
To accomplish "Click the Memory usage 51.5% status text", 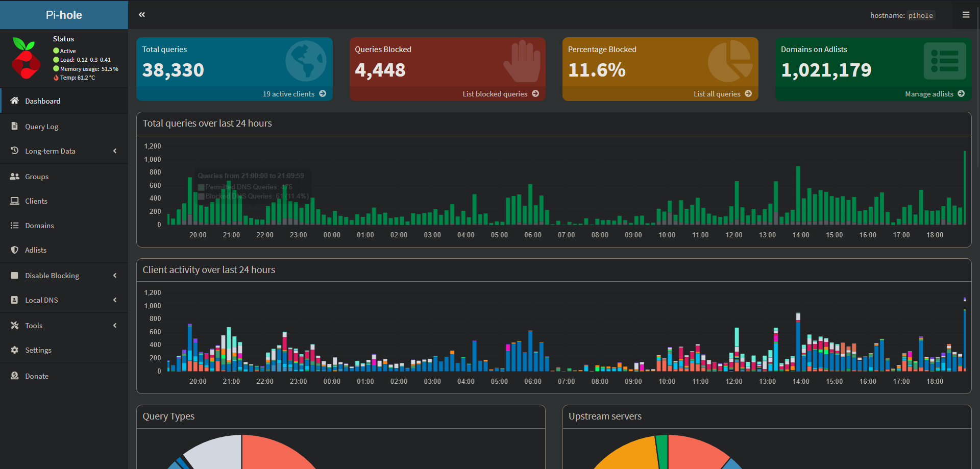I will [89, 68].
